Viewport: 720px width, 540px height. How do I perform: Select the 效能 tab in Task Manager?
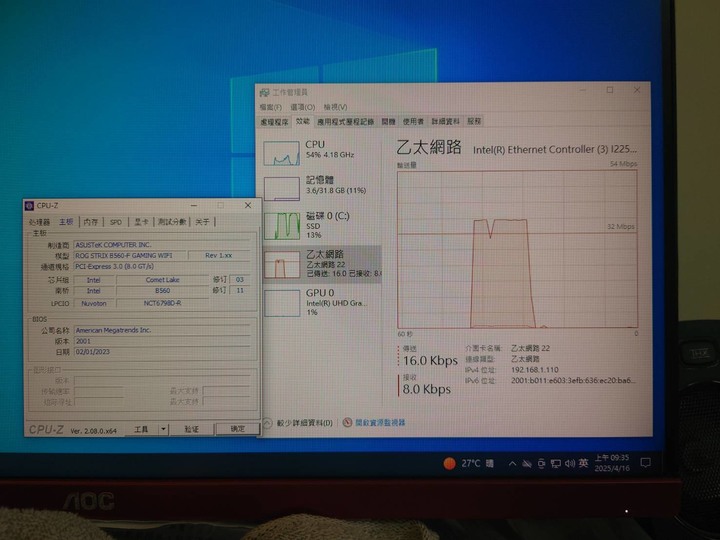pos(303,121)
